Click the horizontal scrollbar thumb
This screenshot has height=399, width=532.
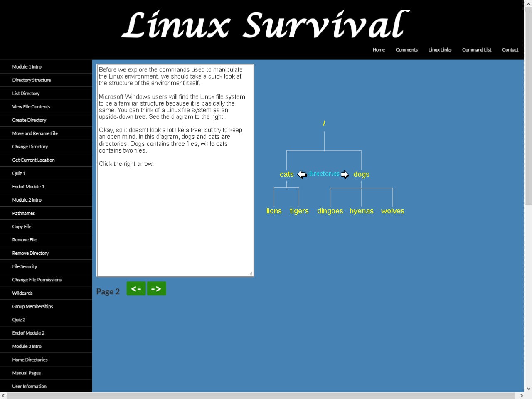[261, 396]
